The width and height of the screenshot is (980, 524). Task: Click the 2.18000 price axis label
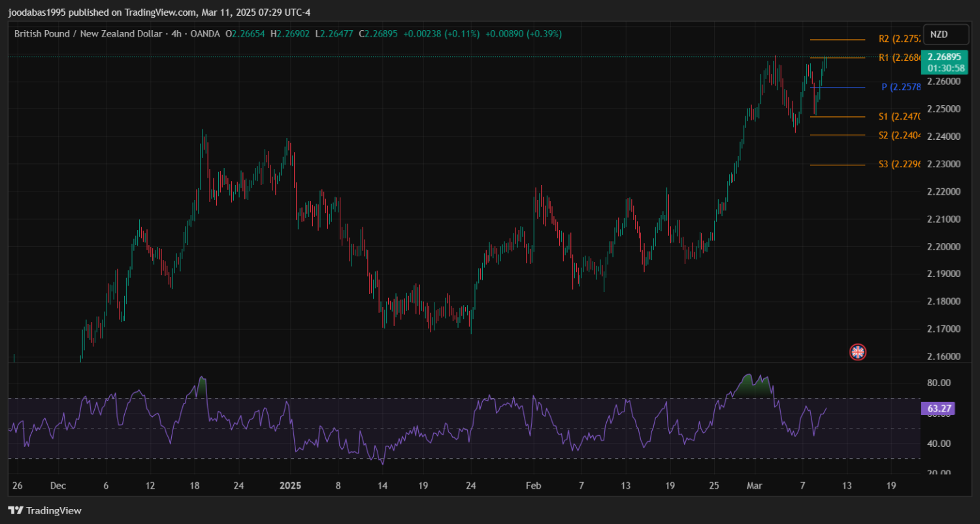pos(944,301)
